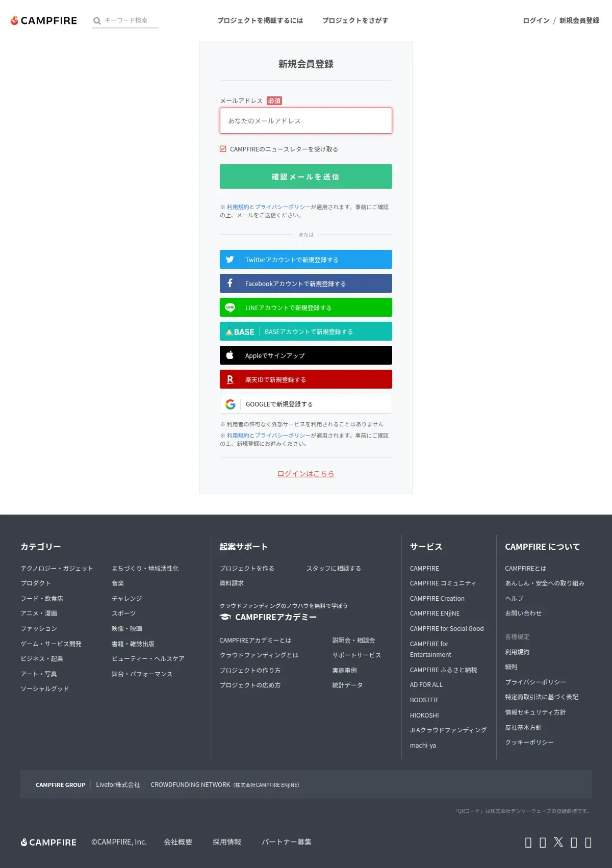The height and width of the screenshot is (868, 612).
Task: Click the Facebook f icon
Action: coord(230,283)
